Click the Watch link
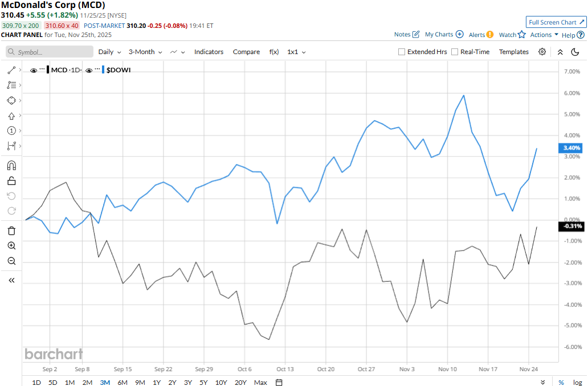The image size is (588, 386). (x=507, y=35)
